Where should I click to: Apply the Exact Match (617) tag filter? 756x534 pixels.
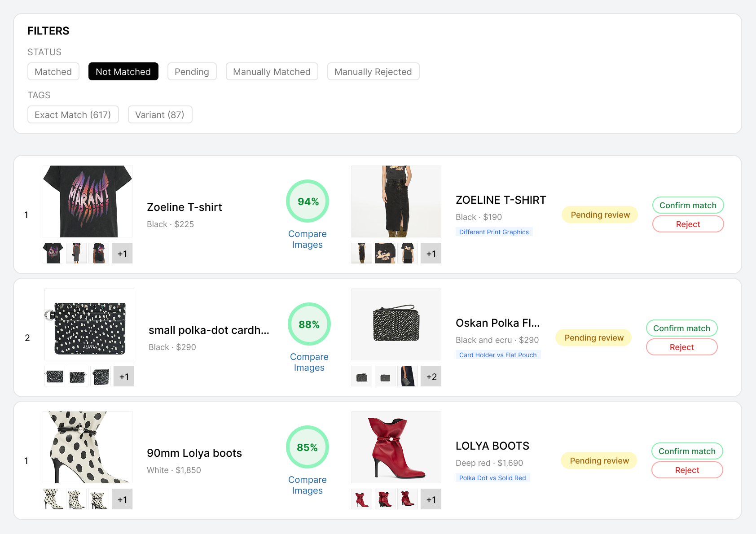[x=73, y=114]
